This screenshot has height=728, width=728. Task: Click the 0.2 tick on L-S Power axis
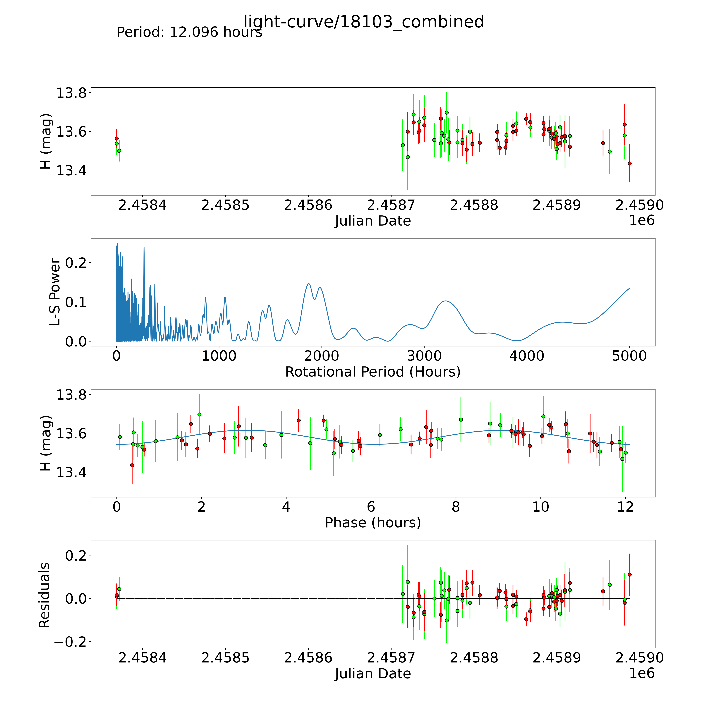coord(76,263)
